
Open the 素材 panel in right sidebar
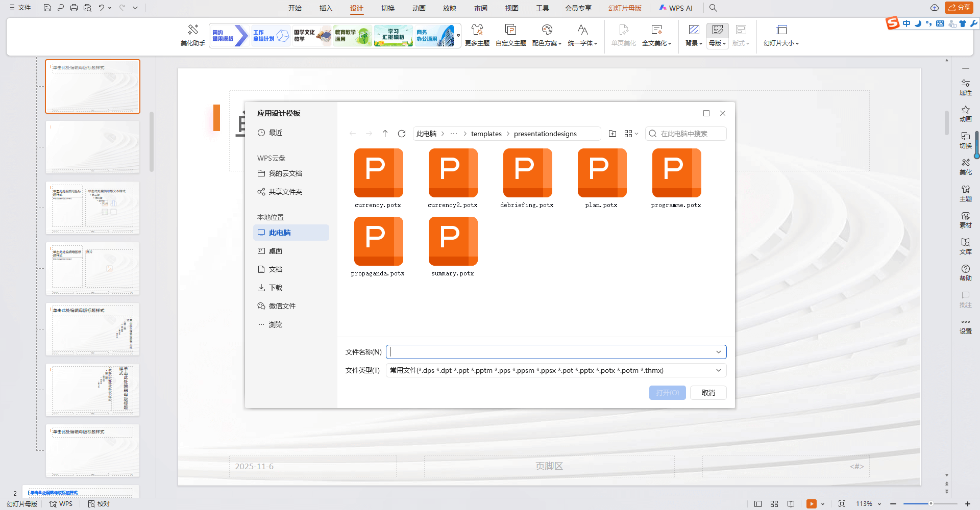[965, 220]
